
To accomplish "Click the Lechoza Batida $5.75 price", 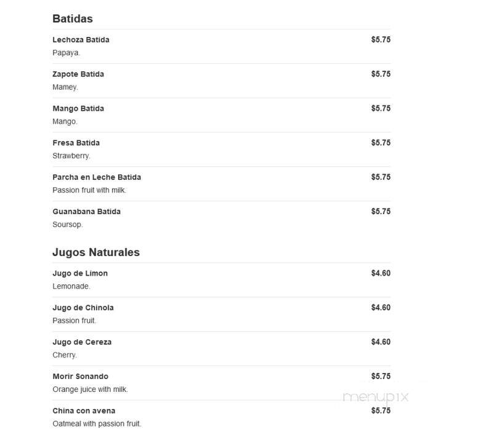I will click(x=381, y=39).
